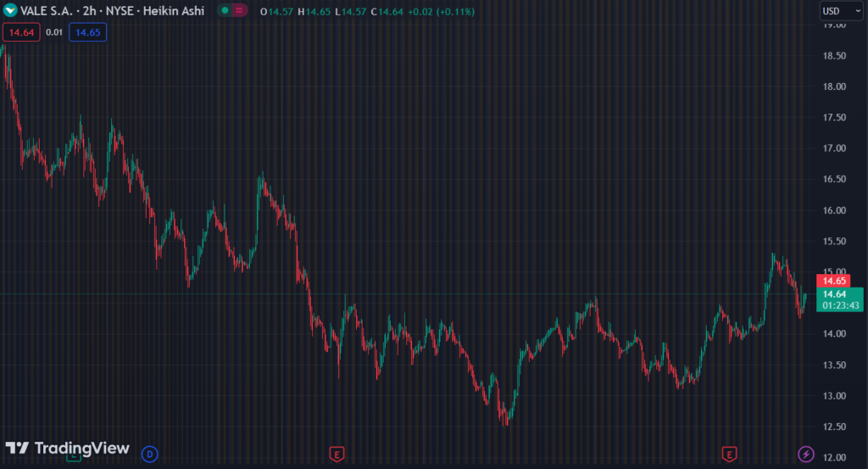Click the 16.00 price scale label
868x469 pixels.
pyautogui.click(x=834, y=210)
